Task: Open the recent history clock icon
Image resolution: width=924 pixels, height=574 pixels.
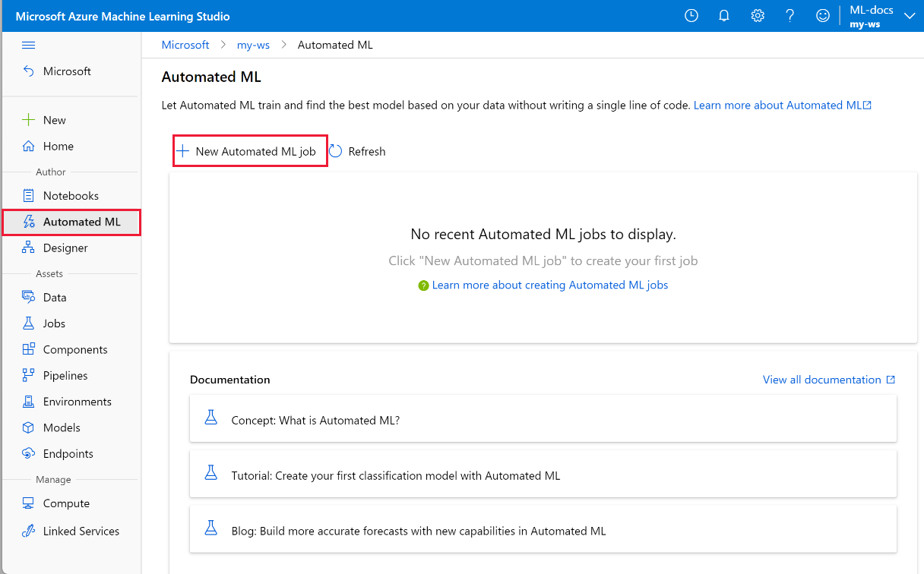Action: pos(691,16)
